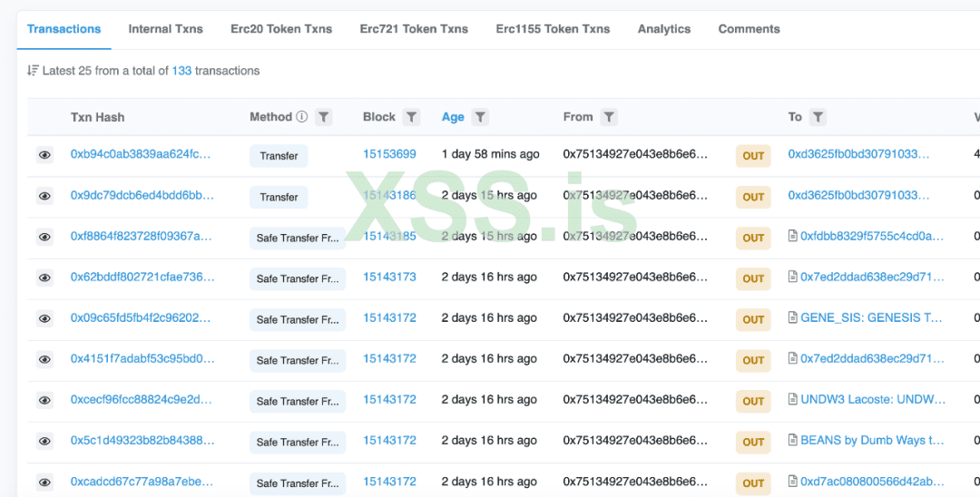This screenshot has width=980, height=497.
Task: Switch to Erc721 Token Txns tab
Action: pos(414,29)
